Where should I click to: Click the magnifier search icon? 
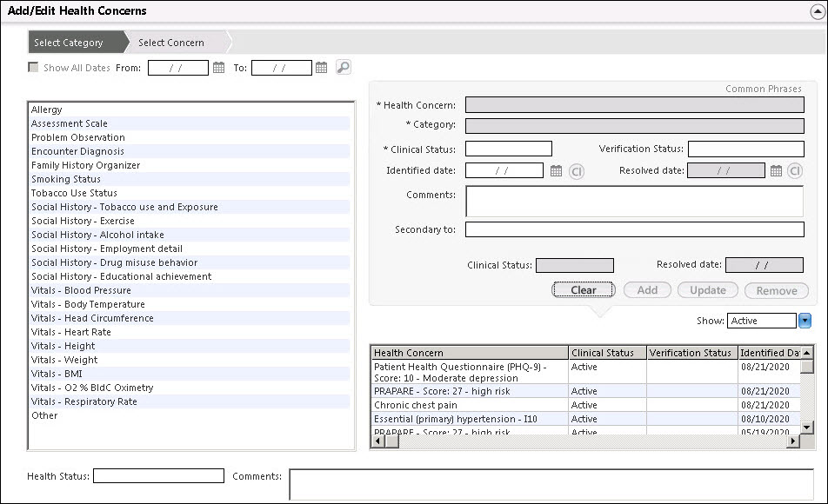[344, 68]
